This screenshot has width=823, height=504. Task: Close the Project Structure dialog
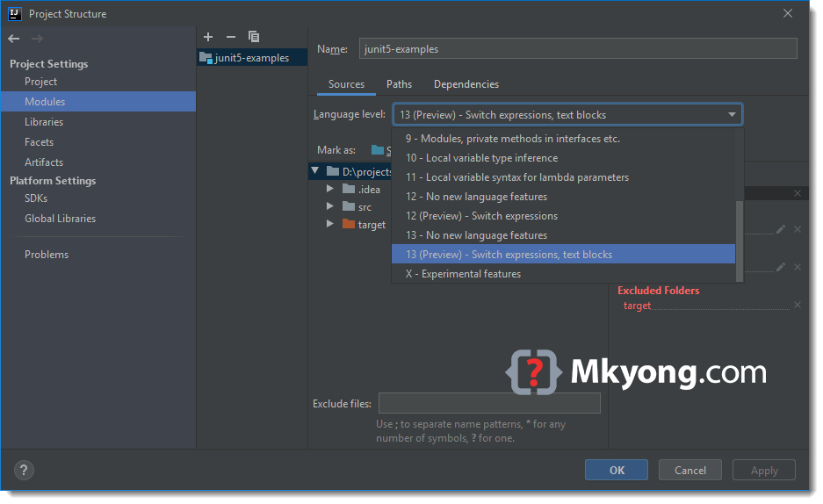click(x=788, y=14)
